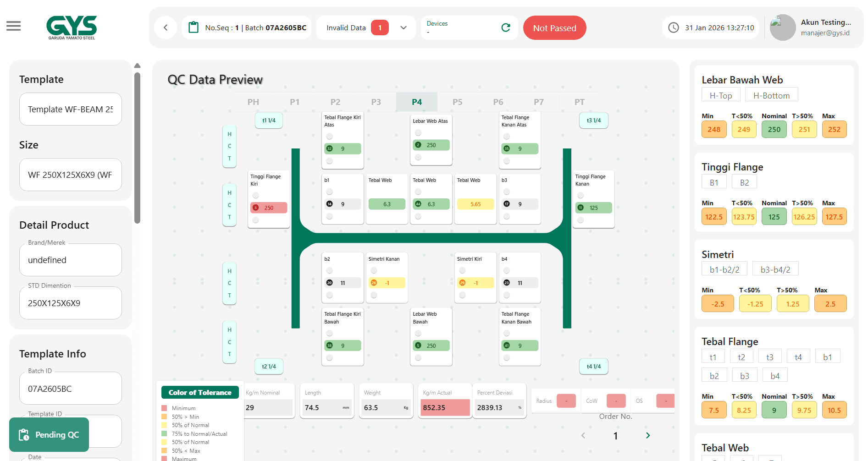Click the Pending QC button
The height and width of the screenshot is (461, 868).
tap(49, 434)
